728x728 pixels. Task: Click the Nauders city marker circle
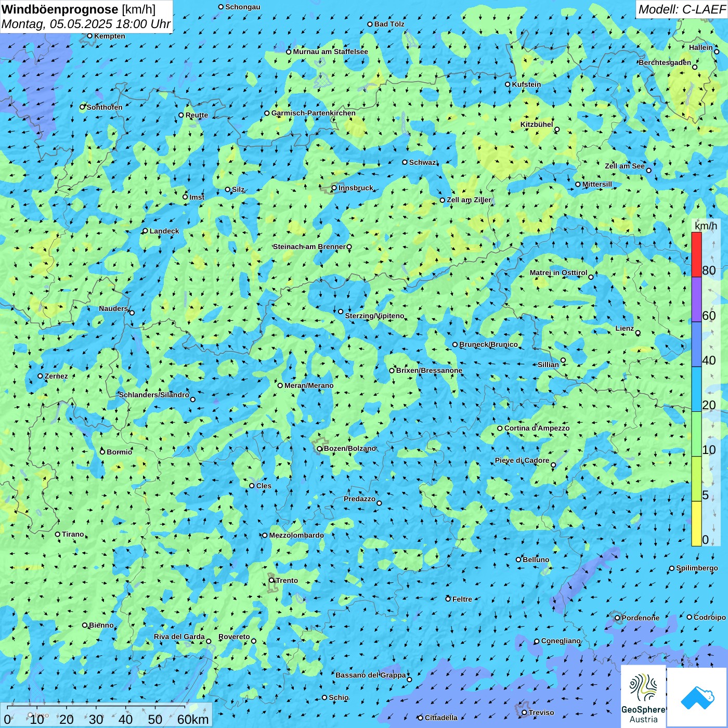(x=132, y=313)
